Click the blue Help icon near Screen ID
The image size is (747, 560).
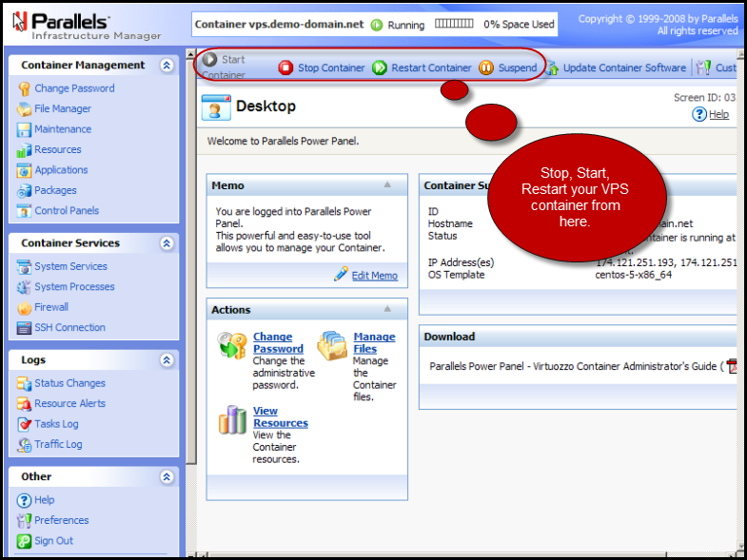tap(698, 114)
